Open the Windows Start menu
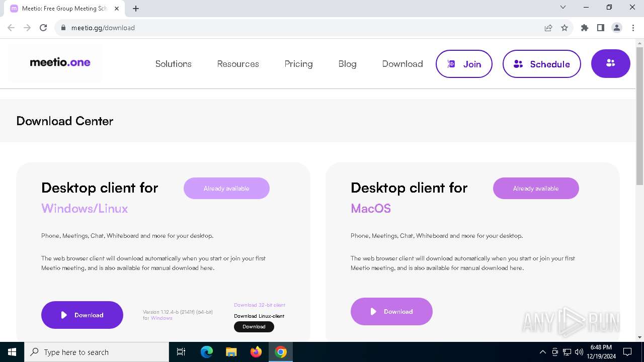 tap(12, 352)
